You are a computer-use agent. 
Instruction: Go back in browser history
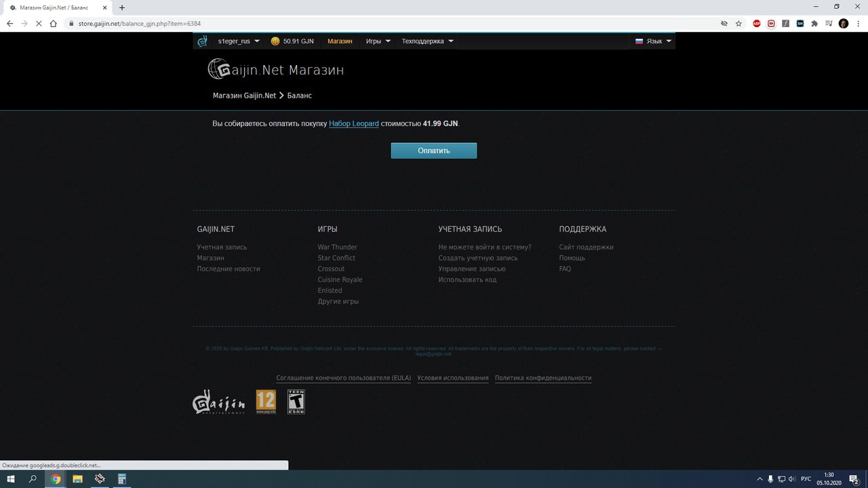tap(9, 23)
